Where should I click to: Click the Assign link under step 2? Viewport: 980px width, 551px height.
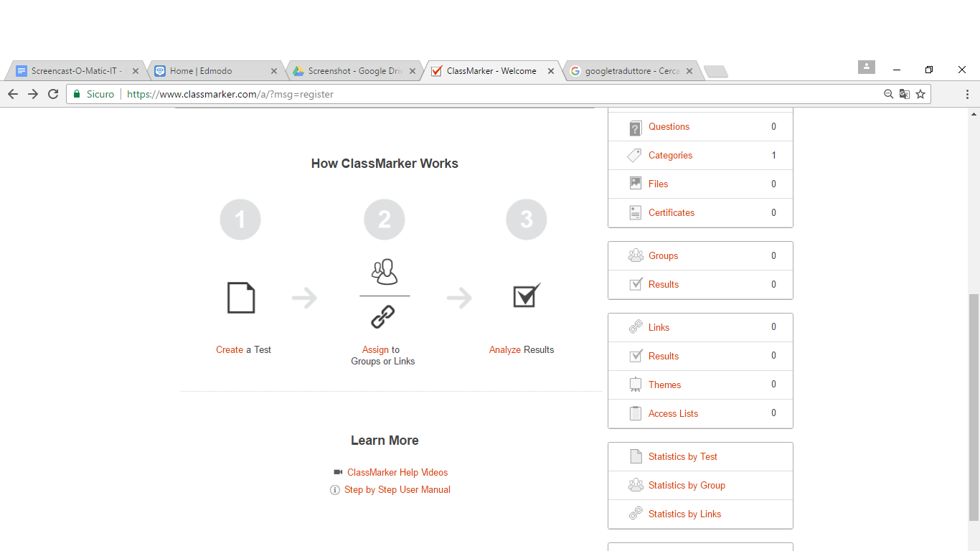[375, 350]
